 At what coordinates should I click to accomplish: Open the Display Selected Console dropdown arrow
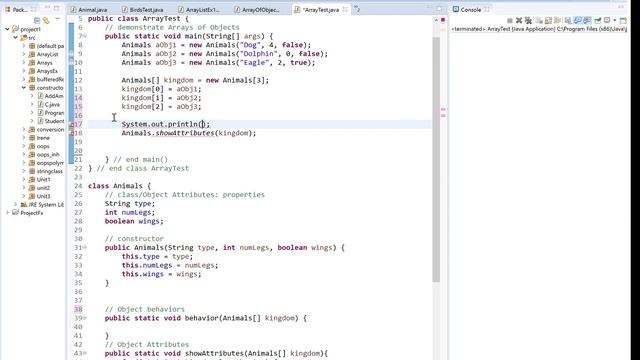[615, 20]
